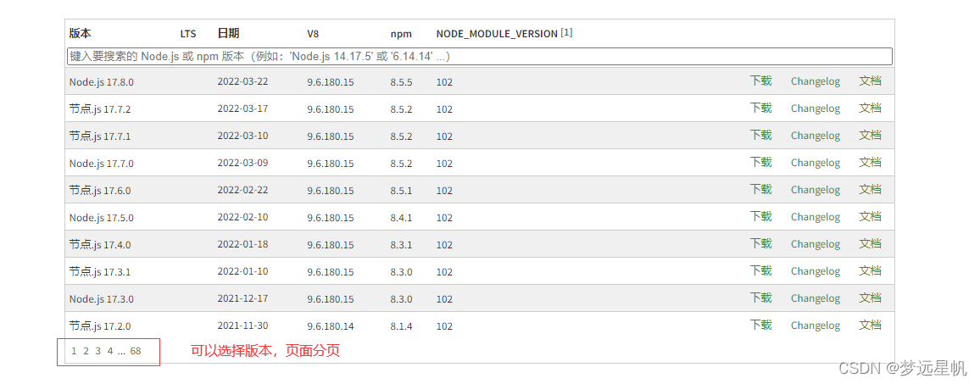The width and height of the screenshot is (980, 384).
Task: Download Node.js 17.2.0
Action: (x=760, y=326)
